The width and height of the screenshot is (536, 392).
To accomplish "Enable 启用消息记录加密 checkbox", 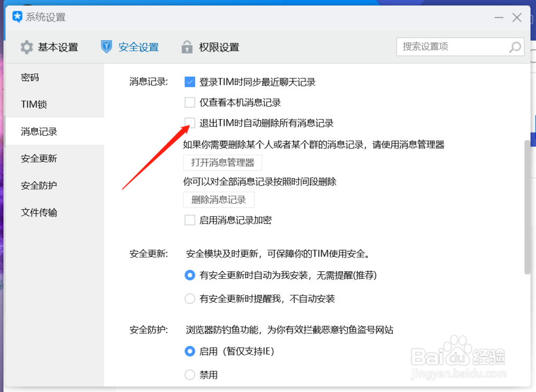I will click(x=190, y=220).
